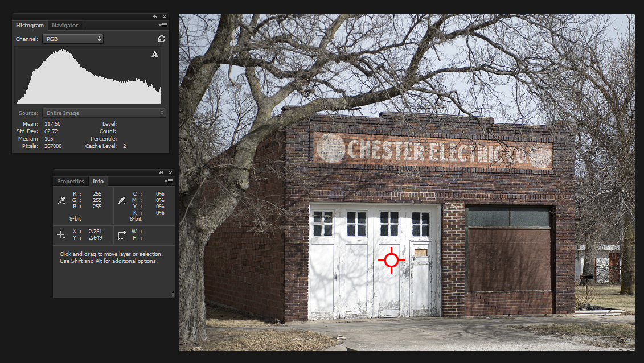The width and height of the screenshot is (644, 363).
Task: Click the X coordinate value 2.281
Action: (95, 232)
